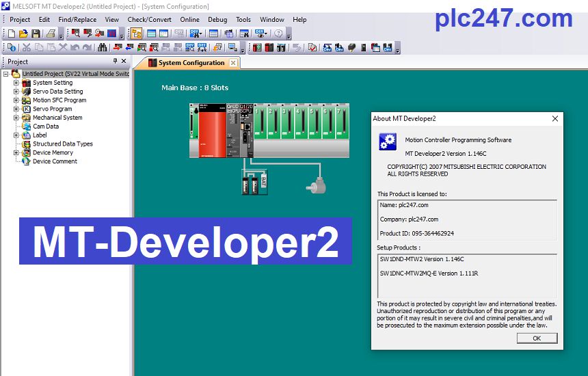Click the module icon with blue left arrow
This screenshot has width=588, height=376.
130,48
